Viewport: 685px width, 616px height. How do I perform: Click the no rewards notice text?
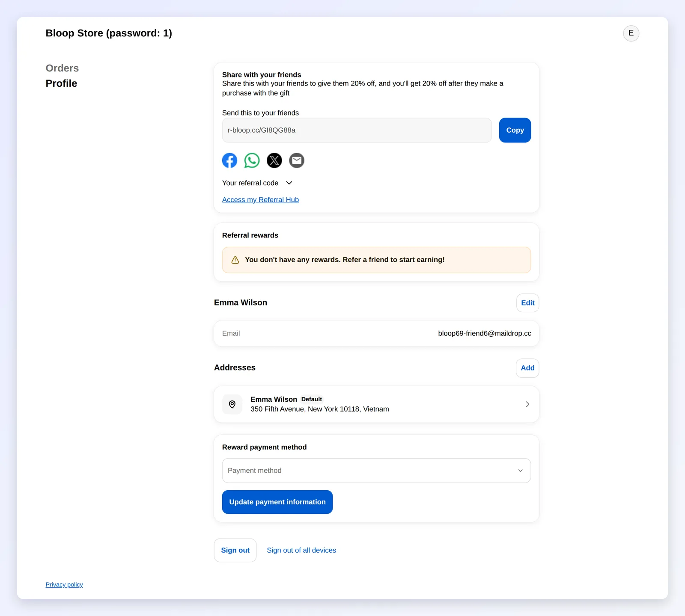345,260
